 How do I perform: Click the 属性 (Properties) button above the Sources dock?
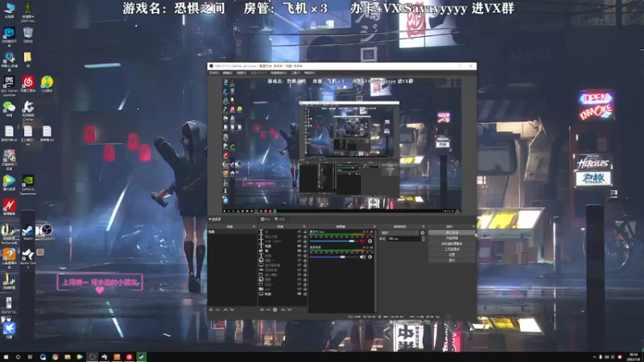[266, 219]
